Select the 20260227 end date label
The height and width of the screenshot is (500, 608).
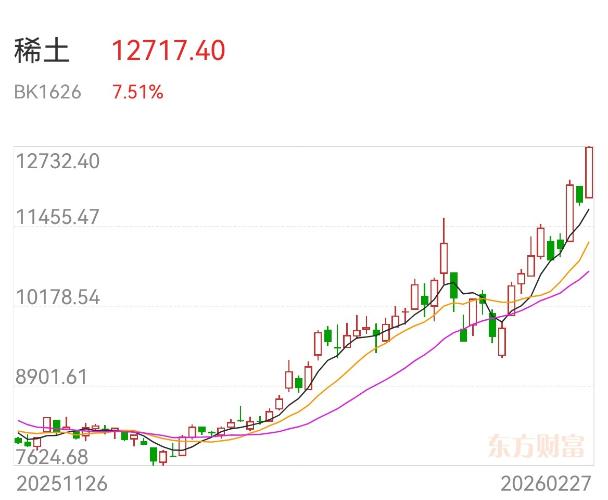pyautogui.click(x=546, y=483)
